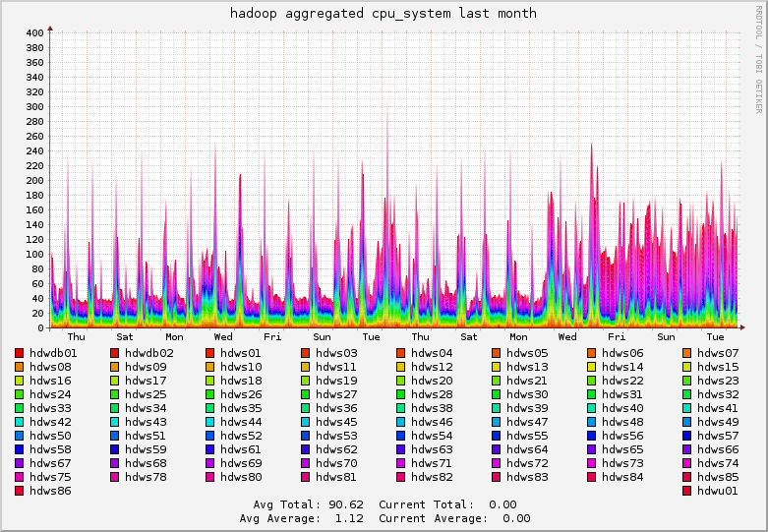Select the hdws85 legend label
The height and width of the screenshot is (532, 768).
tap(718, 477)
